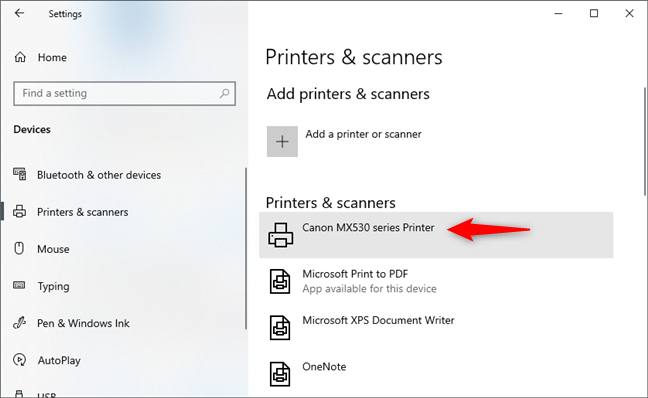Click the AutoPlay icon
The width and height of the screenshot is (648, 398).
[x=19, y=360]
